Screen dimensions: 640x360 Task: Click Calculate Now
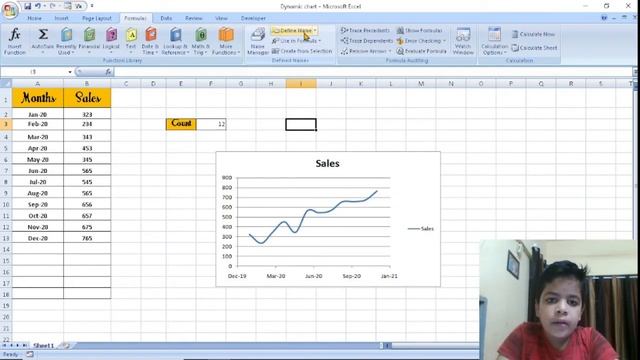pos(533,34)
